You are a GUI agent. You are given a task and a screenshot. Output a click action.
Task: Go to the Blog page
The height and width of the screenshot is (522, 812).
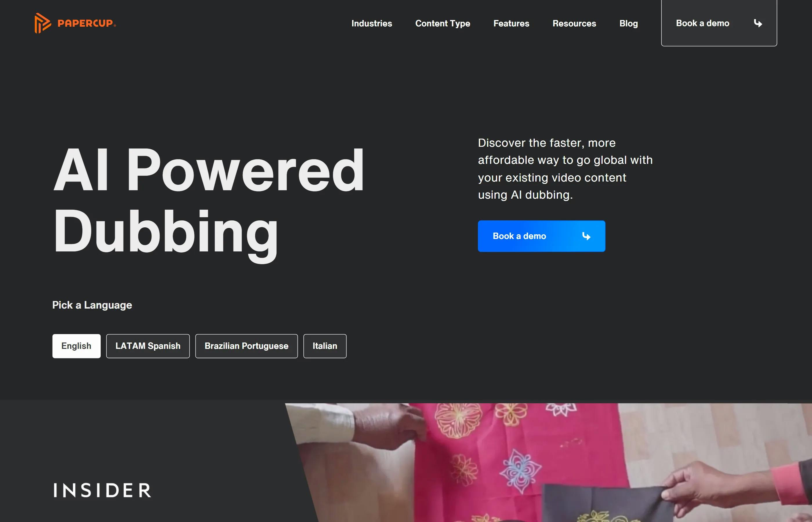(x=628, y=23)
